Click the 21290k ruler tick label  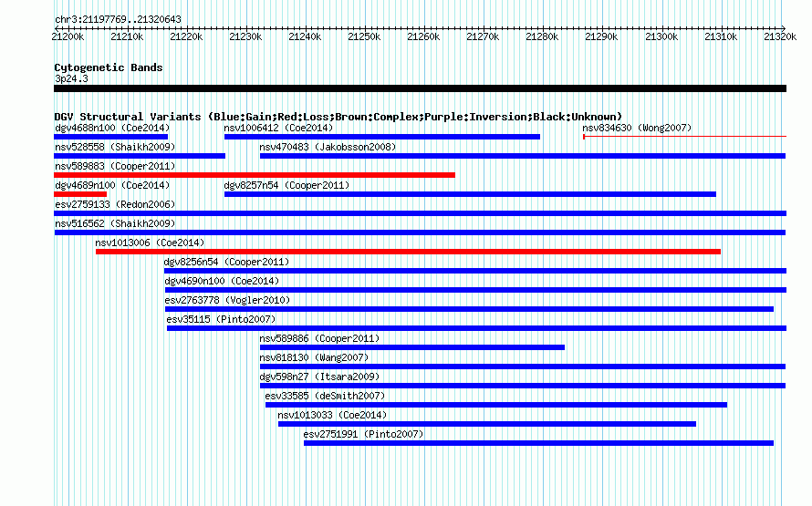tap(601, 36)
